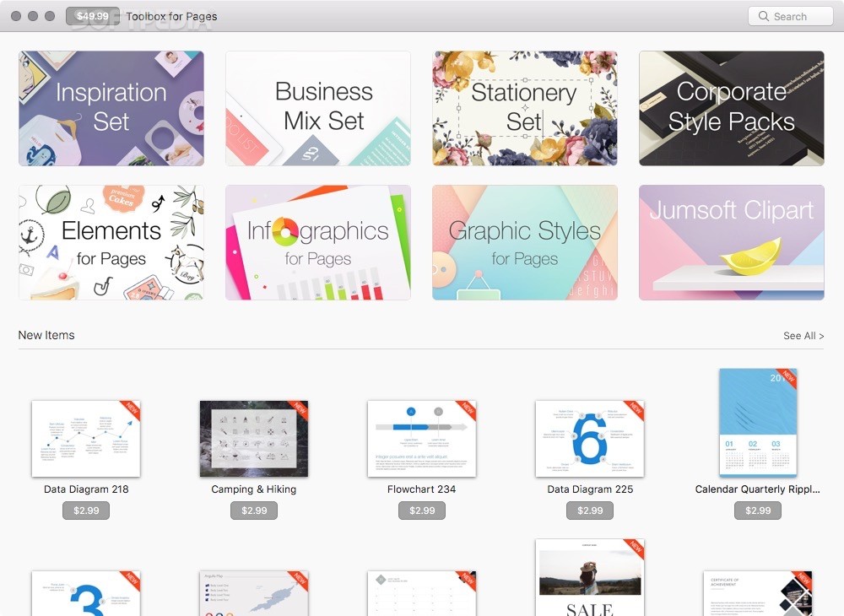Open the Data Diagram 225 preview
Screen dimensions: 844x616
pos(589,437)
